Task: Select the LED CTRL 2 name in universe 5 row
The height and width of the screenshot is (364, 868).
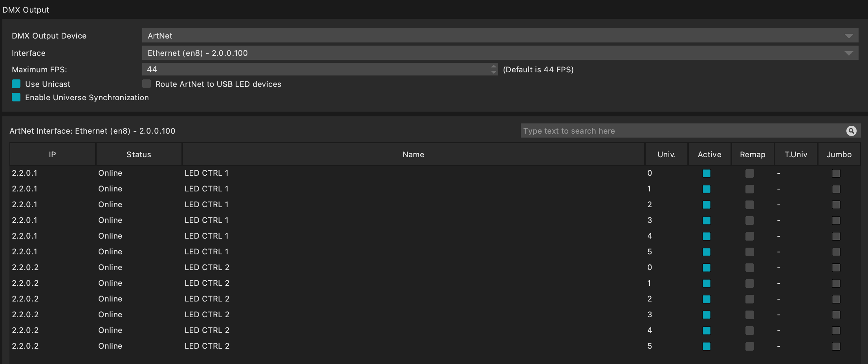Action: [207, 346]
